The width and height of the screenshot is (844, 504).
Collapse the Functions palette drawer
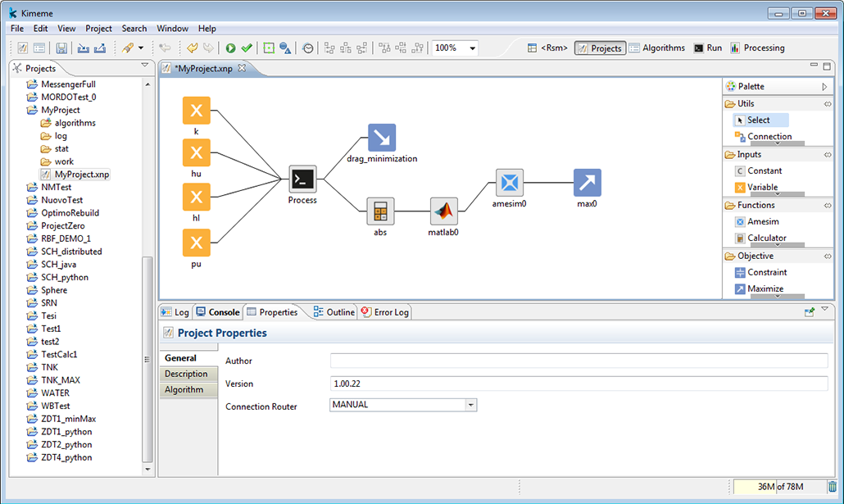828,205
